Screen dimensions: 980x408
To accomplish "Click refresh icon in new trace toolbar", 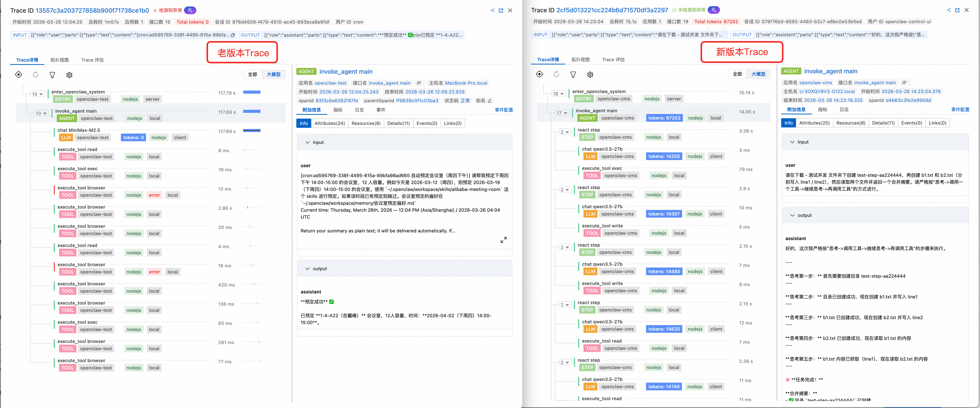I will pyautogui.click(x=556, y=74).
